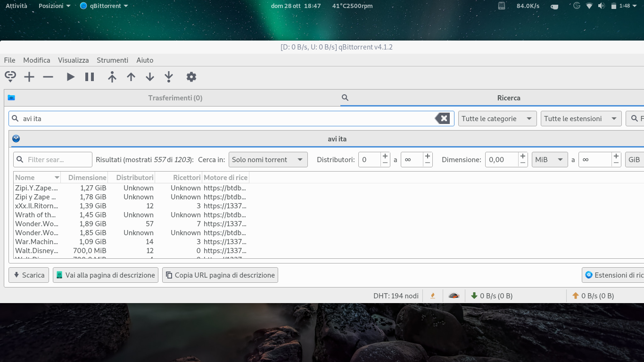The height and width of the screenshot is (362, 644).
Task: Open the File menu
Action: pyautogui.click(x=9, y=60)
